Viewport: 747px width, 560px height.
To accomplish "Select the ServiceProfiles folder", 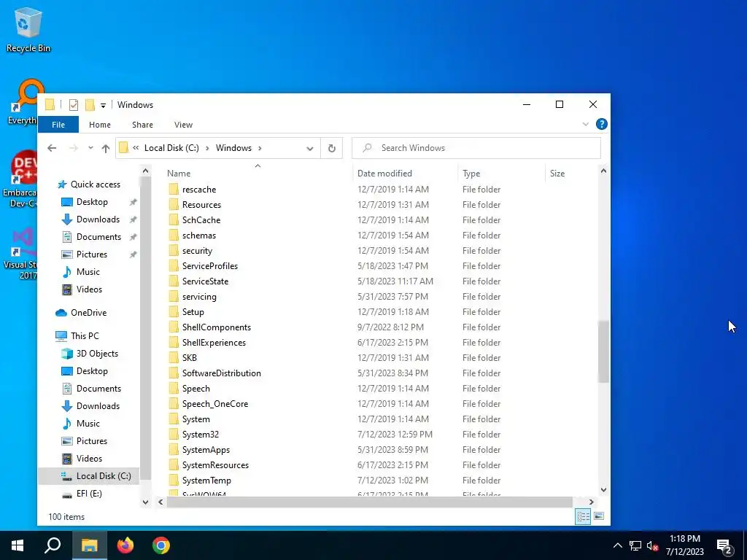I will (x=209, y=266).
